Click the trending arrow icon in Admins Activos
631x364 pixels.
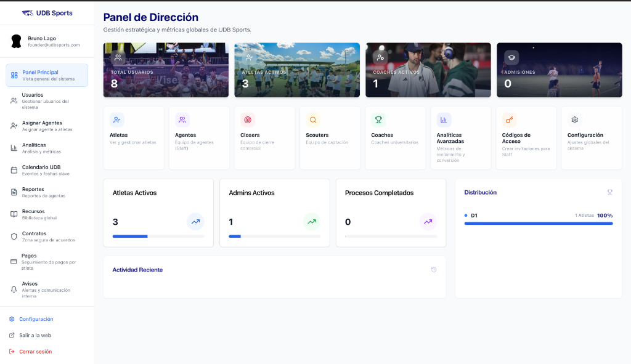coord(312,222)
